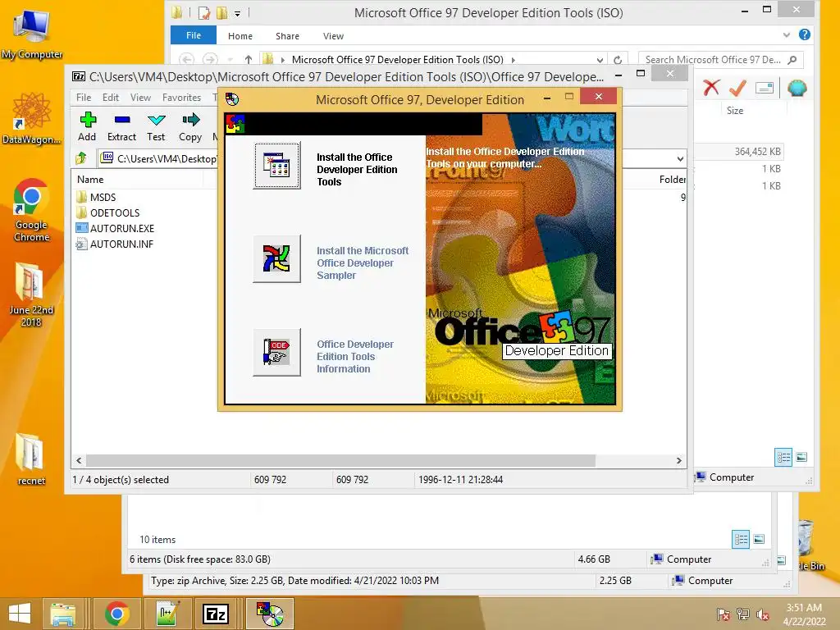Image resolution: width=840 pixels, height=630 pixels.
Task: Click the 7-Zip Copy toolbar button
Action: coord(190,127)
